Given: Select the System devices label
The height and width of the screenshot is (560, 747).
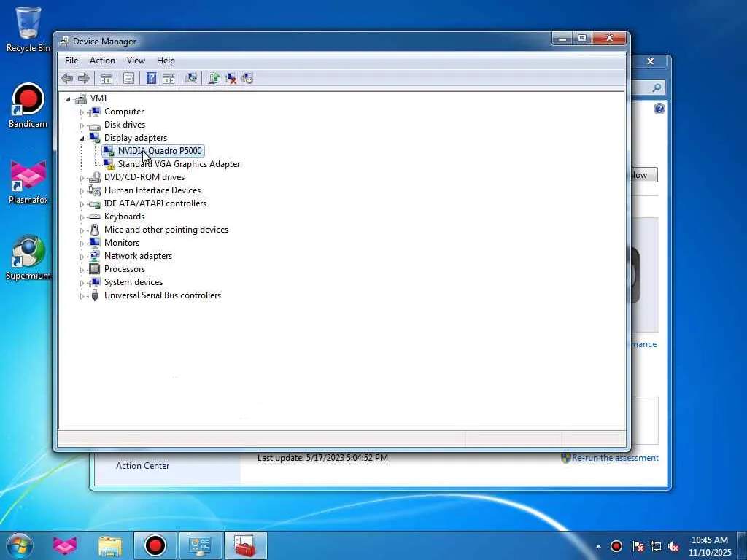Looking at the screenshot, I should [x=133, y=282].
